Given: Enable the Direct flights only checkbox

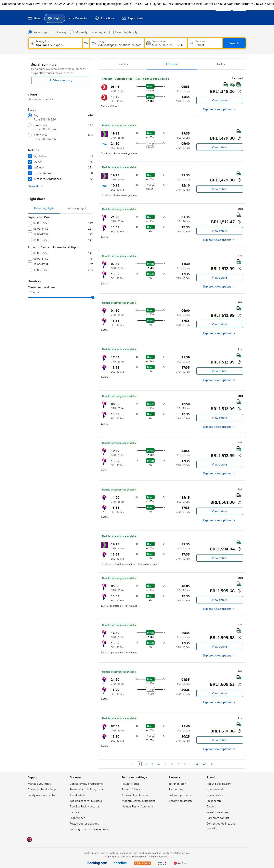Looking at the screenshot, I should [x=112, y=32].
